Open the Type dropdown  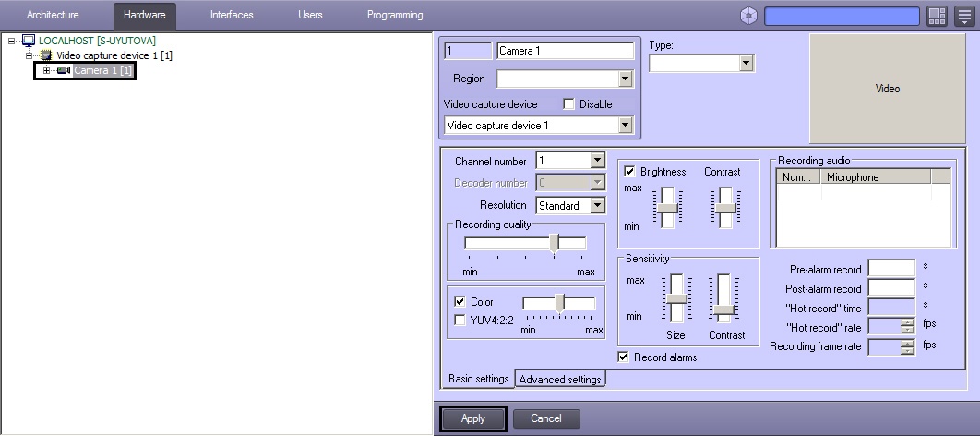click(x=746, y=63)
